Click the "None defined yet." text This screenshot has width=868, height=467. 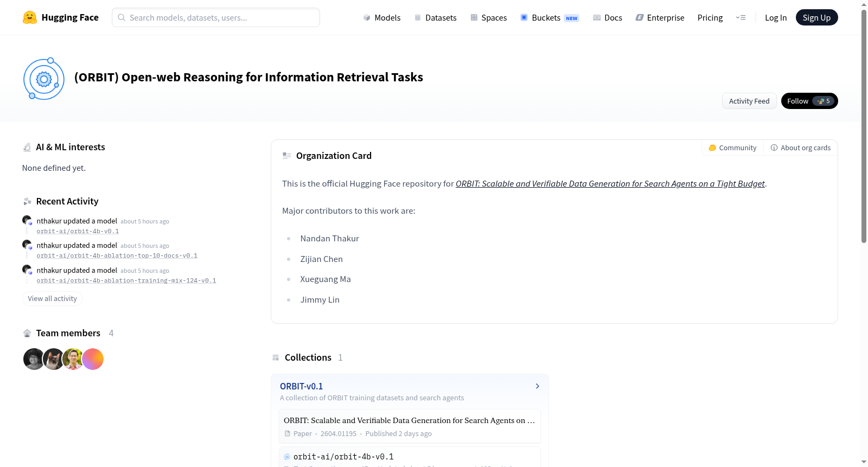pos(54,168)
